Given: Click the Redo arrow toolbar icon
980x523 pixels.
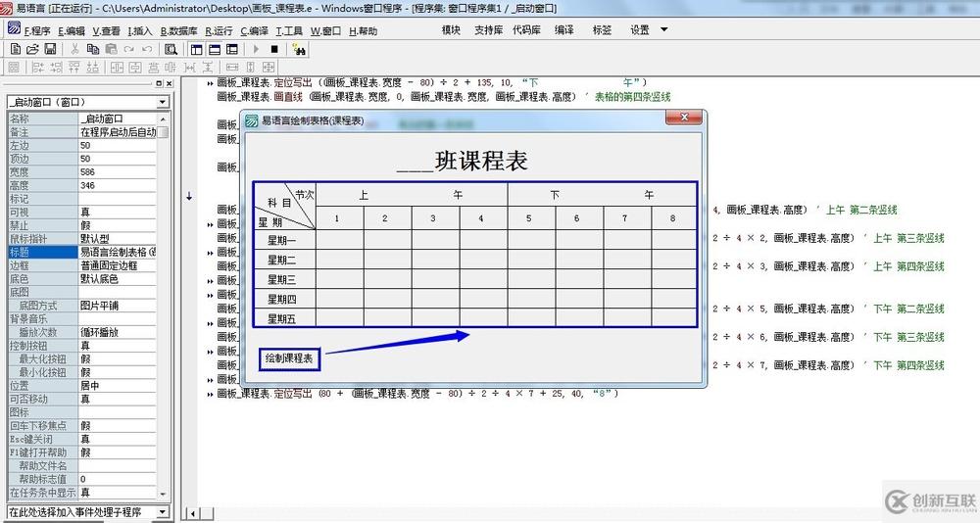Looking at the screenshot, I should click(x=128, y=49).
